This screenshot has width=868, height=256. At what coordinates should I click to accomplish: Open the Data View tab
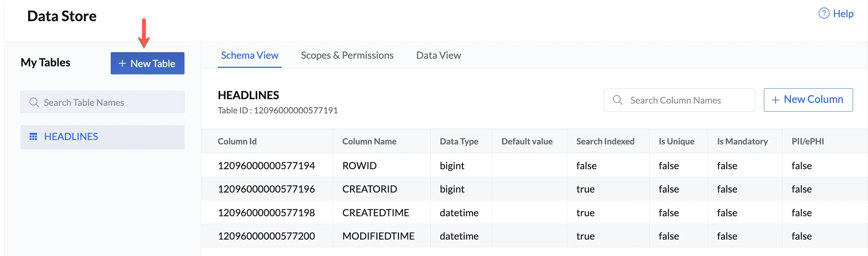click(438, 55)
